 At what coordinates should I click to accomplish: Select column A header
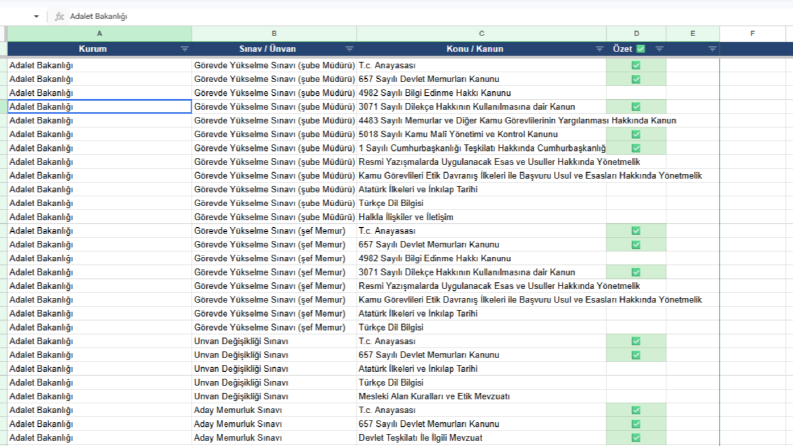[x=100, y=33]
